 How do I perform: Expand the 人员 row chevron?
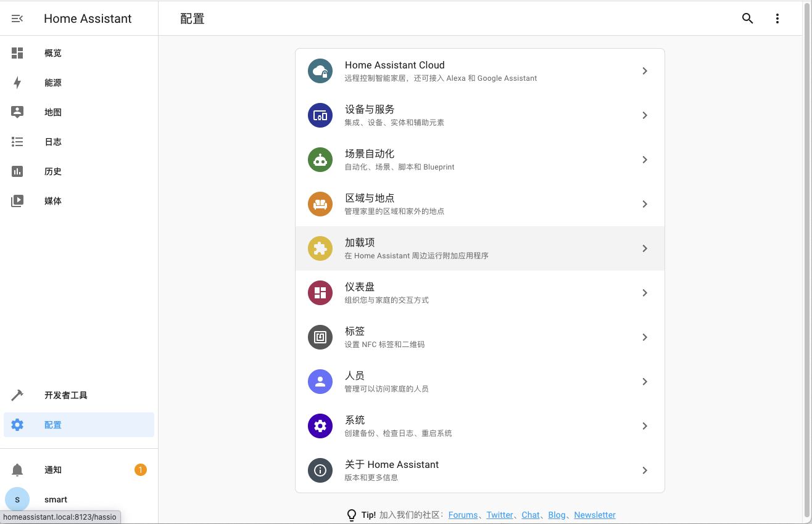[x=645, y=382]
